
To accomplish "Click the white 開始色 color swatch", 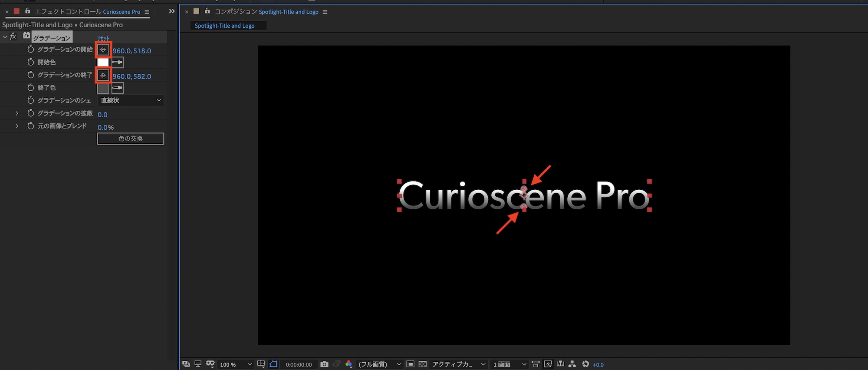I will click(x=103, y=63).
